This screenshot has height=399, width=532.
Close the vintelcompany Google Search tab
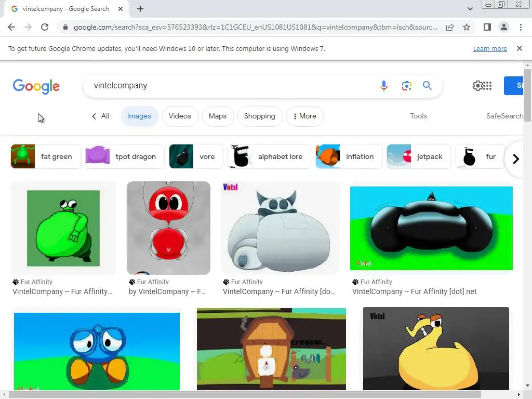(x=121, y=9)
